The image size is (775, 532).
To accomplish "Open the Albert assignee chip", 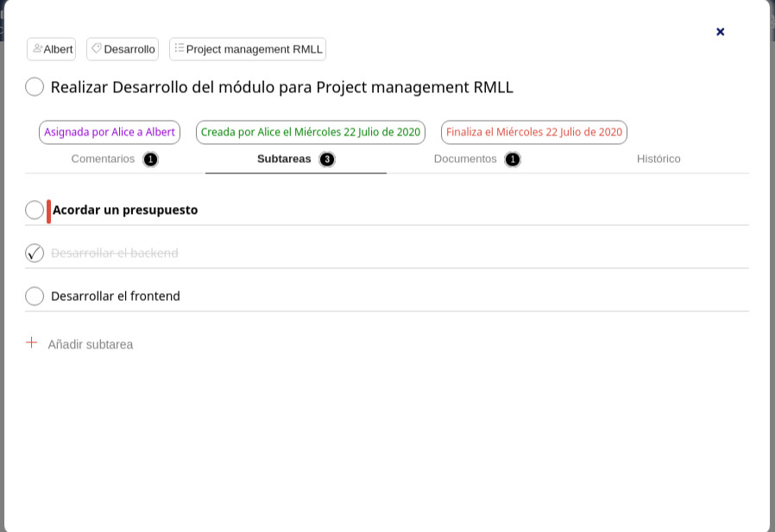I will click(52, 49).
